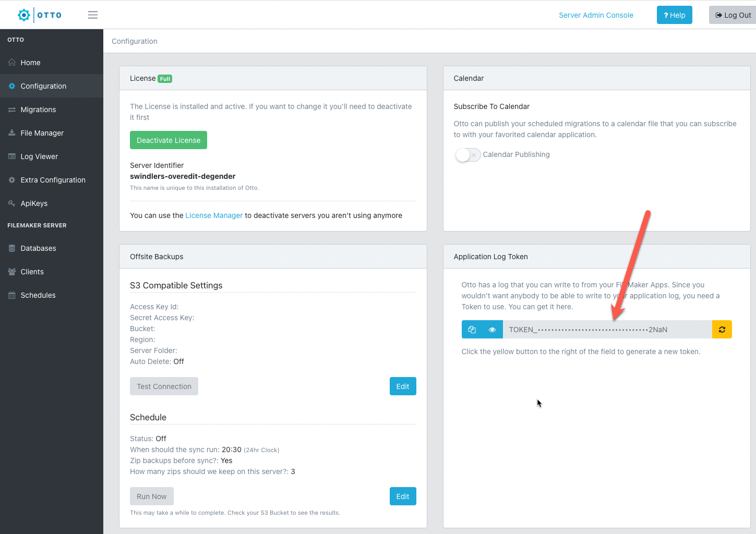Click the Help button
Viewport: 756px width, 534px height.
(675, 15)
